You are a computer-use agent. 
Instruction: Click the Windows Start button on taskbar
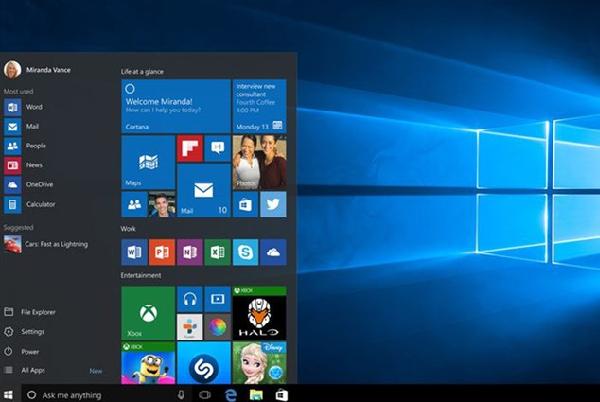8,394
